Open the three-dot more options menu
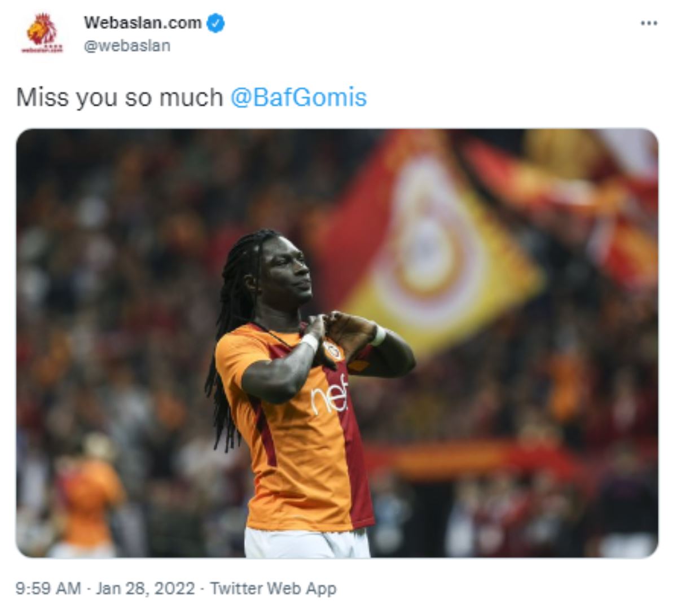 (x=649, y=24)
